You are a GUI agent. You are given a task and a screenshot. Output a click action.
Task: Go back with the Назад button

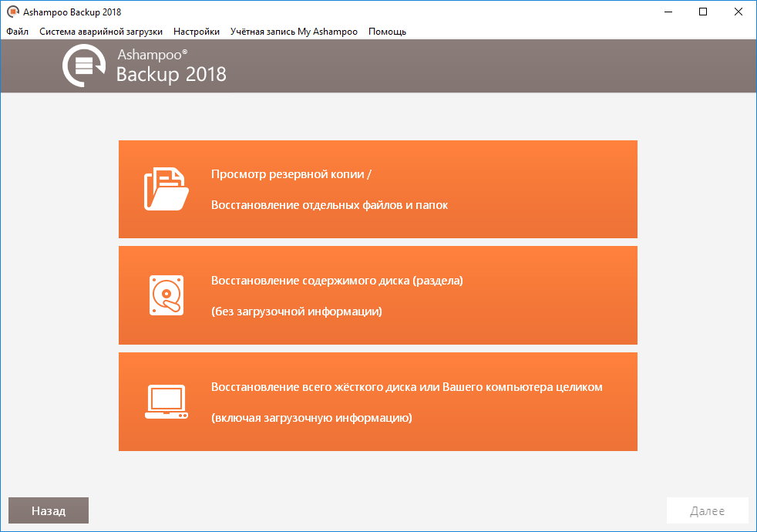pos(49,510)
